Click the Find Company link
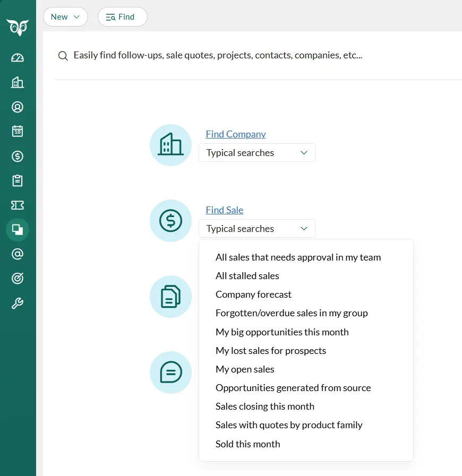Viewport: 462px width, 476px height. click(x=235, y=134)
